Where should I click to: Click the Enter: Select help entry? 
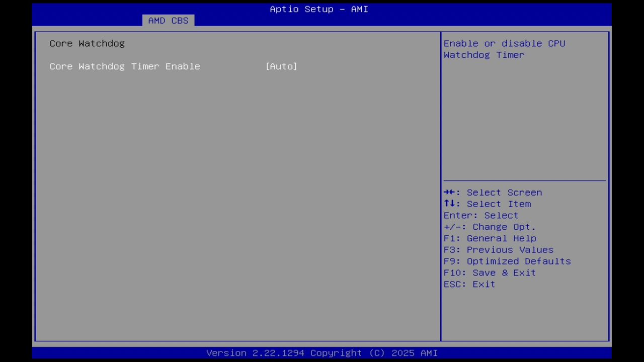point(480,215)
